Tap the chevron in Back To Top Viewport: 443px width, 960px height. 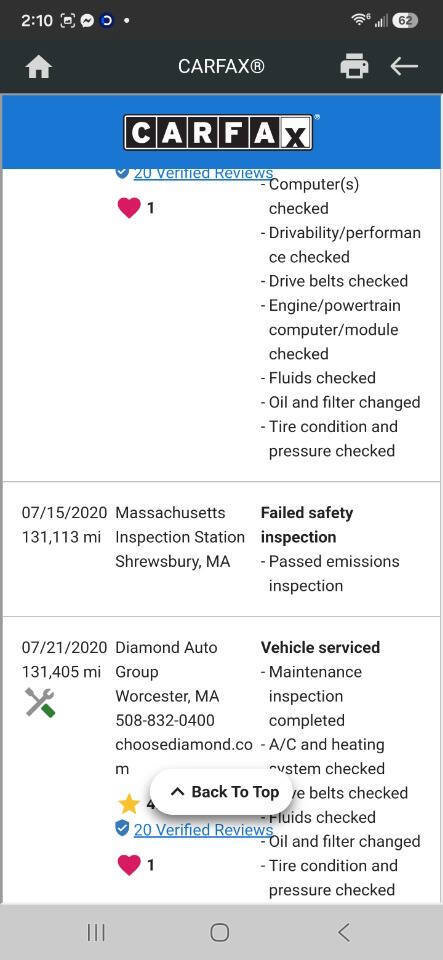pyautogui.click(x=177, y=792)
